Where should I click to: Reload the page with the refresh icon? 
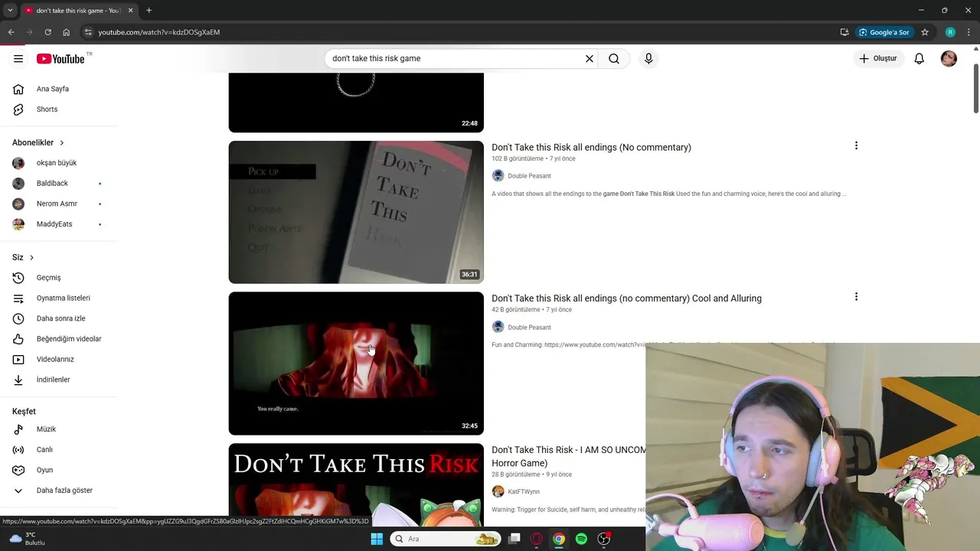coord(47,32)
